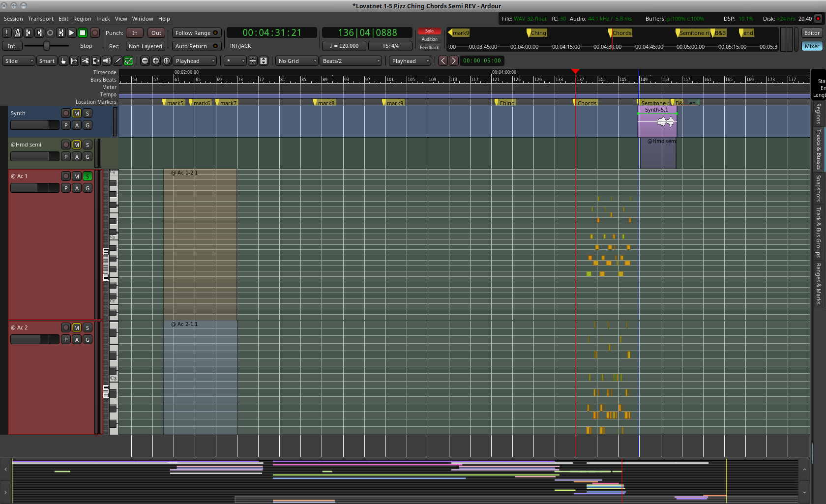Open the Slide edit mode dropdown
The height and width of the screenshot is (504, 826).
(x=19, y=61)
